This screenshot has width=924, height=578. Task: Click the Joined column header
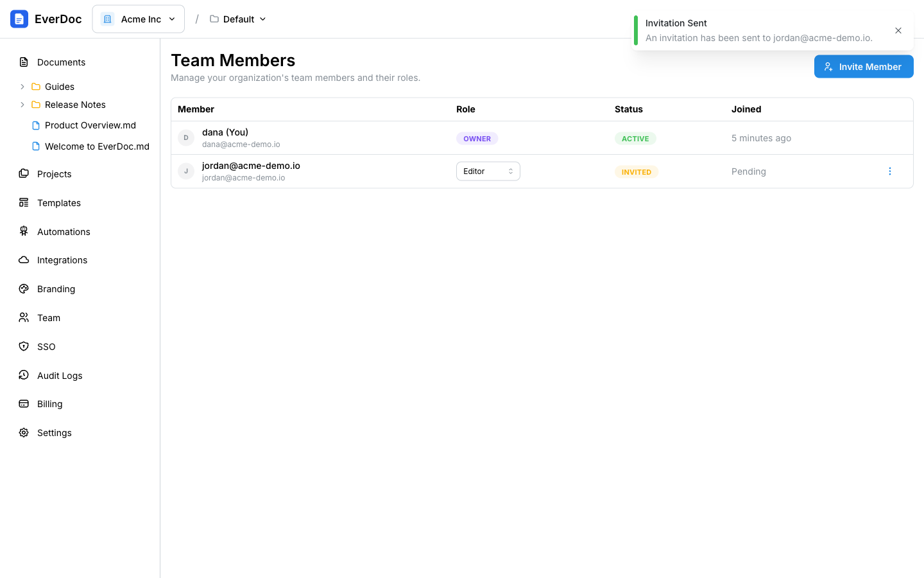(x=746, y=109)
